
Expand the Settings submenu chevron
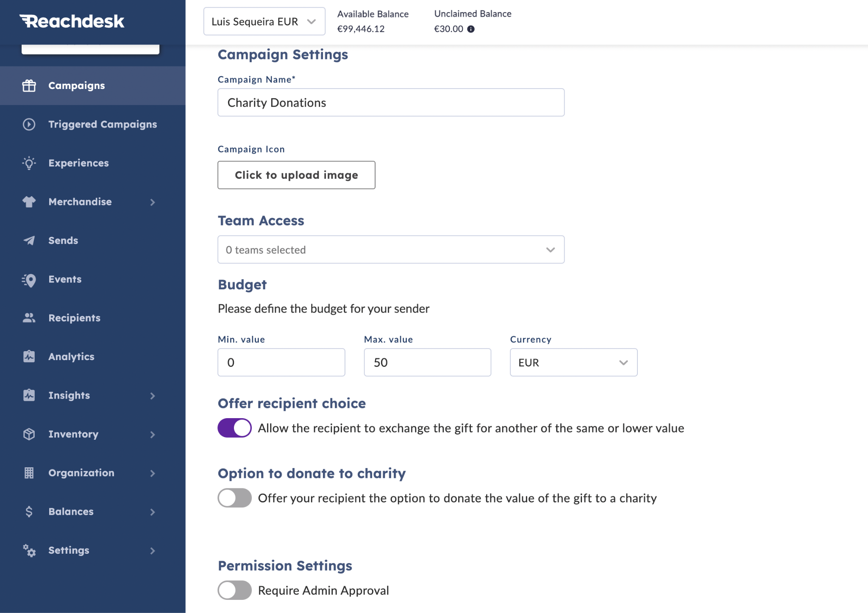coord(153,551)
